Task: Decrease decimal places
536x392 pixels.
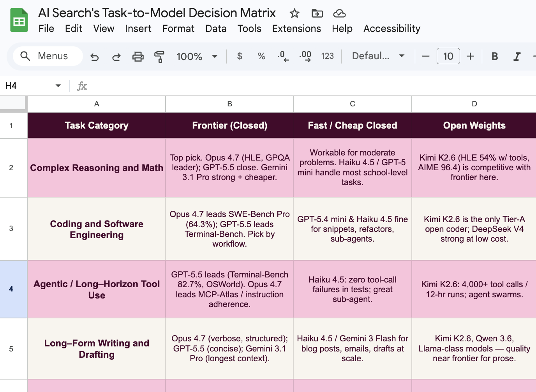Action: tap(283, 57)
